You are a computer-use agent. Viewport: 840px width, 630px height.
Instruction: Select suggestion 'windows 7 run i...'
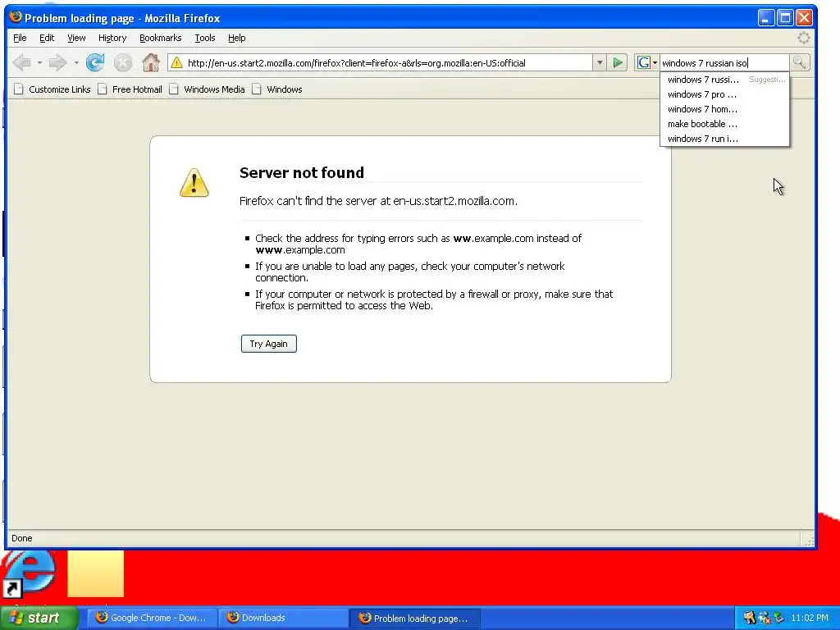724,138
